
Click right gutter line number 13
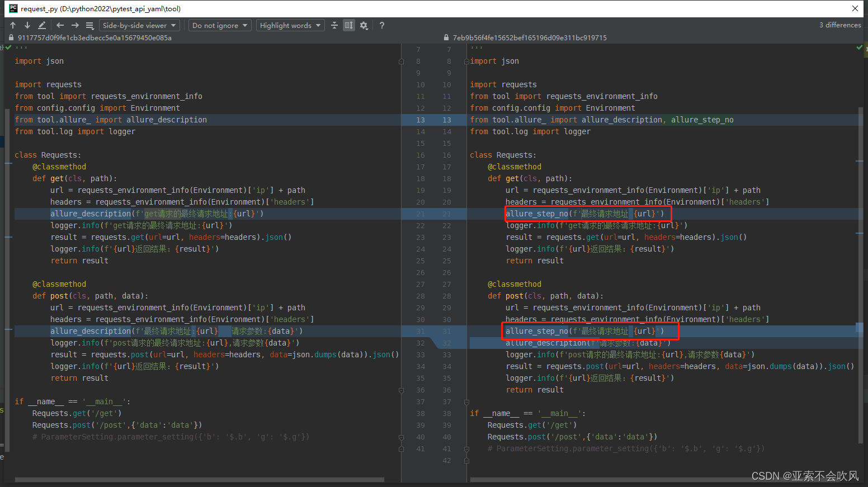[x=446, y=120]
